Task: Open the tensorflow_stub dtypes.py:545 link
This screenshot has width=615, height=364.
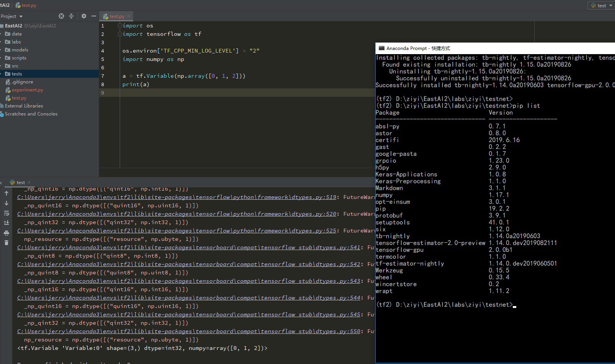Action: pos(189,314)
